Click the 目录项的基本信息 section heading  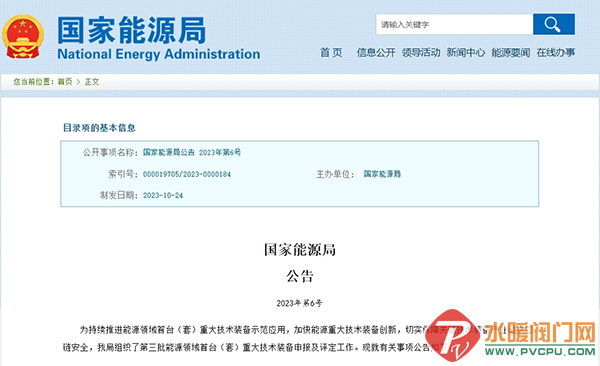tap(99, 128)
